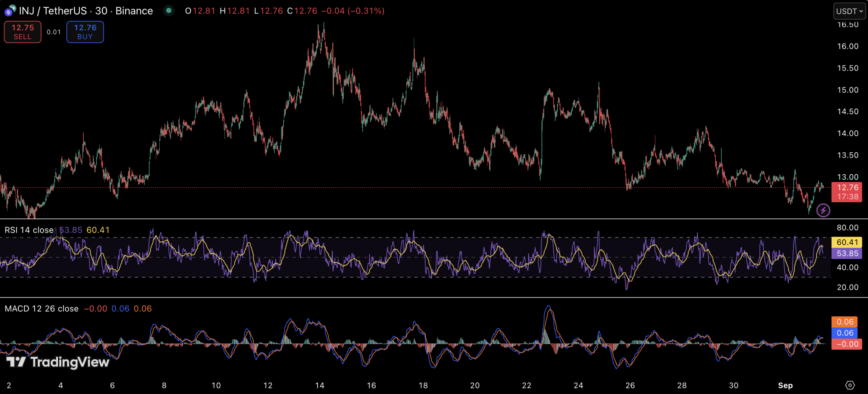Click the purple lightning bolt icon
868x394 pixels.
click(x=823, y=210)
